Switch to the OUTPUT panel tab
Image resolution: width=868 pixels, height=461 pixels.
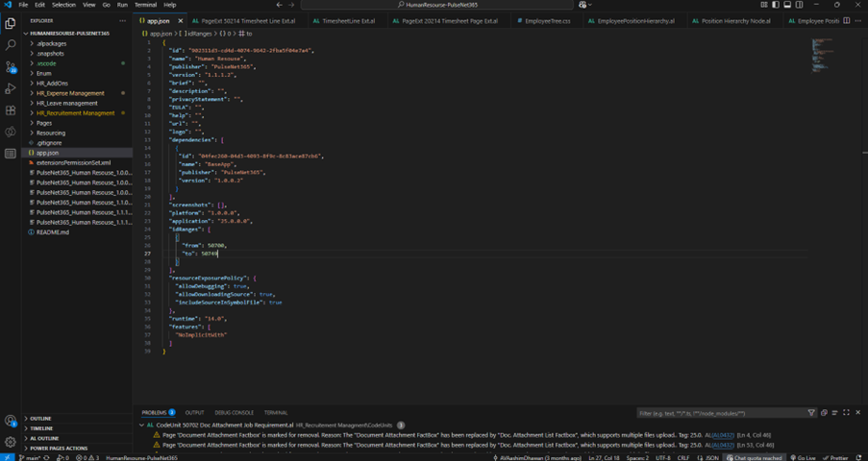pos(194,413)
